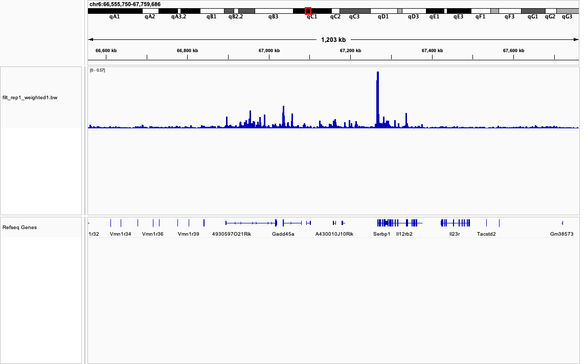Screen dimensions: 588x364
Task: Click the Tacstd2 gene label
Action: (x=486, y=234)
